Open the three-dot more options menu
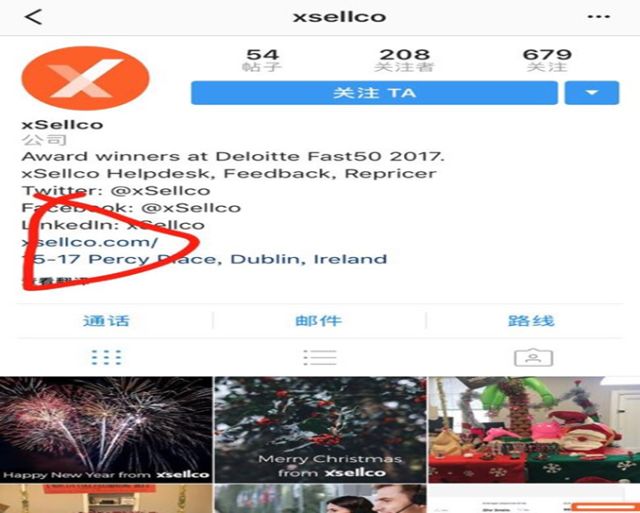 tap(599, 17)
